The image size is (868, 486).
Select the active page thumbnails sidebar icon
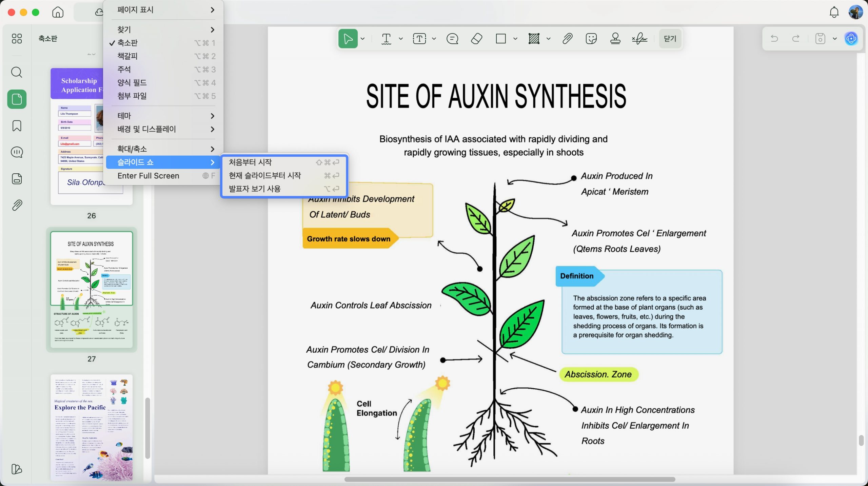pos(17,99)
